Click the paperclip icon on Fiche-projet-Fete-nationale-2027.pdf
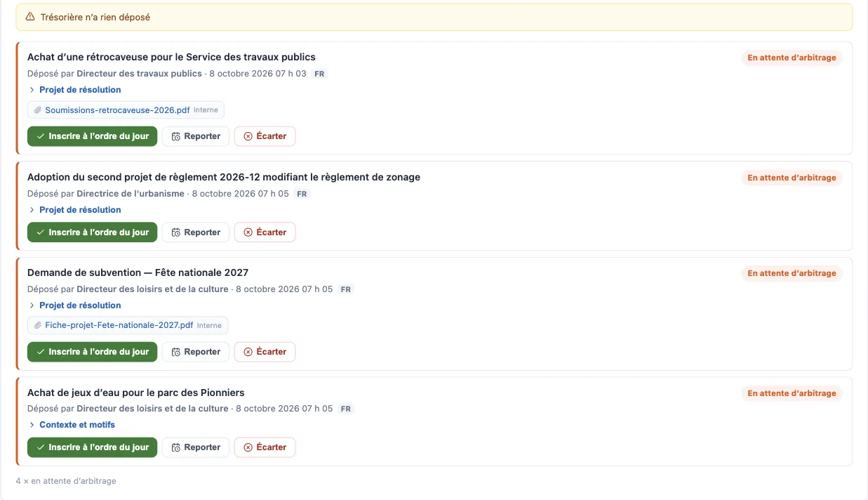 (x=38, y=326)
